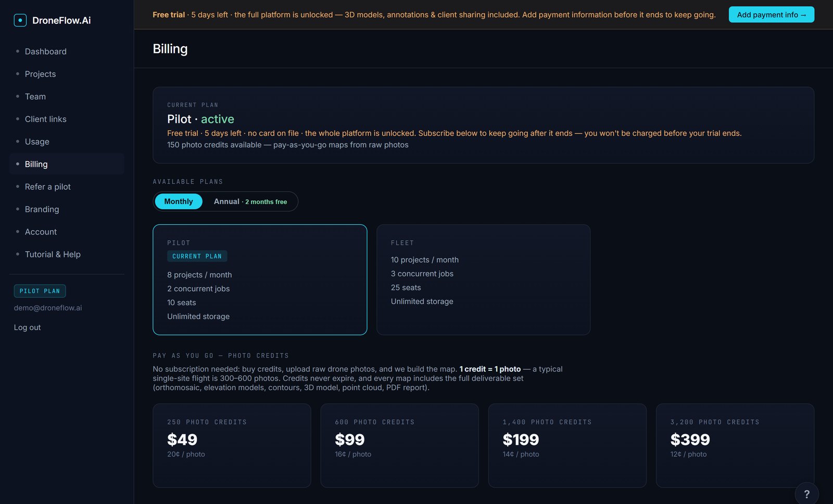Buy the 250 photo credits pack
The height and width of the screenshot is (504, 833).
(x=232, y=446)
